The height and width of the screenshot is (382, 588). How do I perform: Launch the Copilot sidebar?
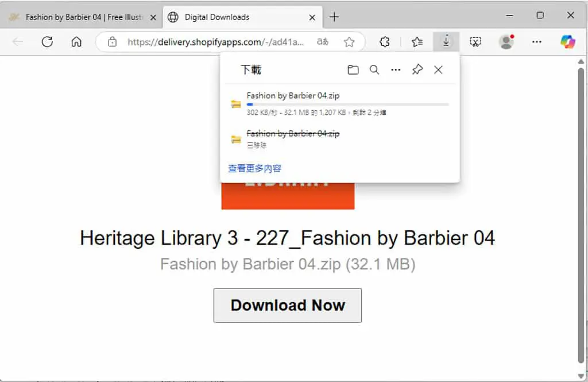pos(568,42)
